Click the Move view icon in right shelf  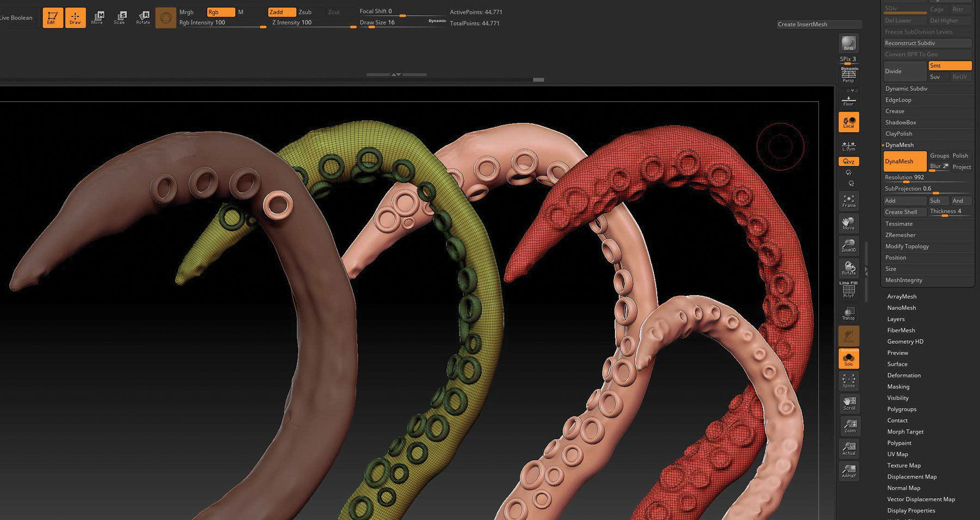849,224
